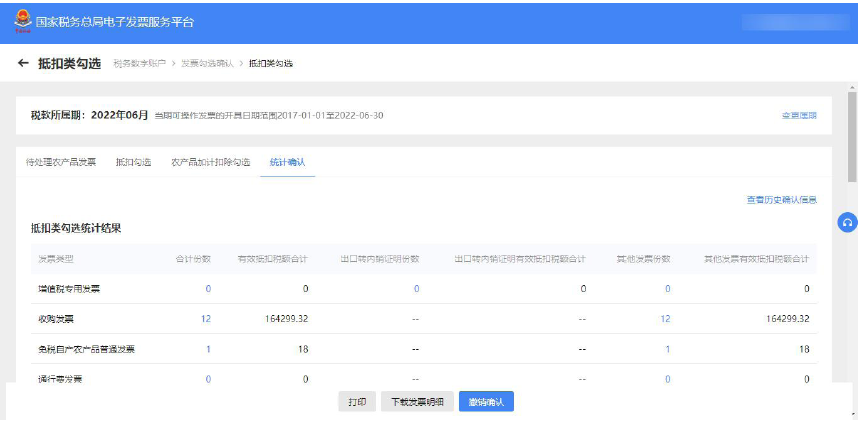Navigate to 发票勾选确认 breadcrumb link
859x428 pixels.
click(207, 64)
